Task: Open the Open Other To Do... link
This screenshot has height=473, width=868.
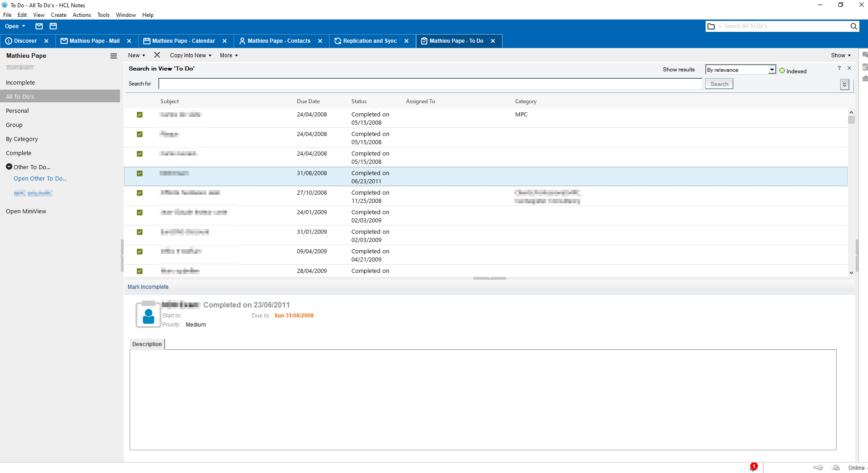Action: (x=40, y=179)
